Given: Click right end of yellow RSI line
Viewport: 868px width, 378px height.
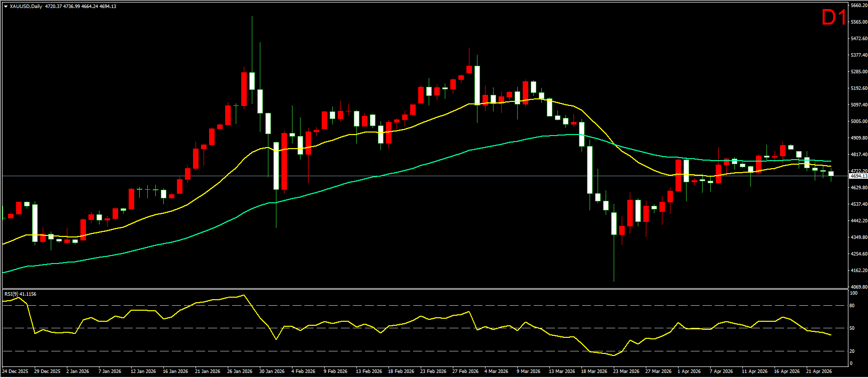Looking at the screenshot, I should pyautogui.click(x=830, y=335).
